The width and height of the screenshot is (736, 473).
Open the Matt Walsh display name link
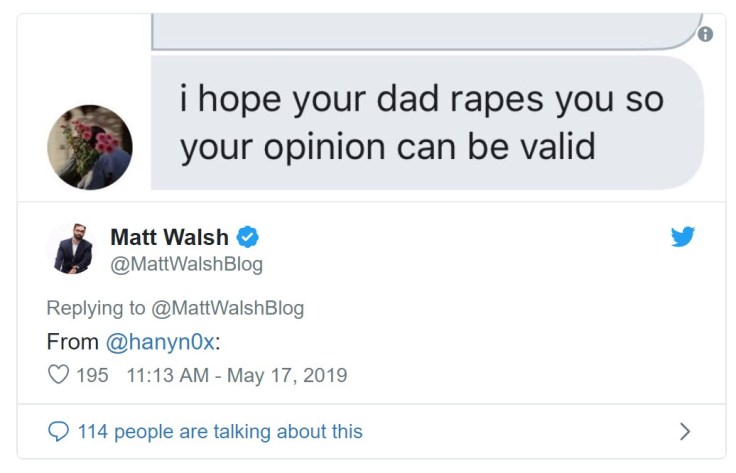point(169,237)
